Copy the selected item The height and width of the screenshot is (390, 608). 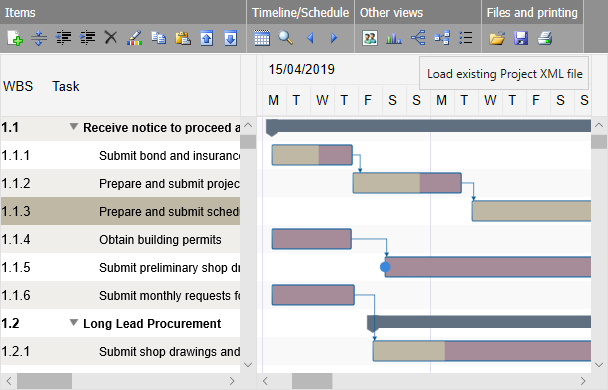point(159,38)
